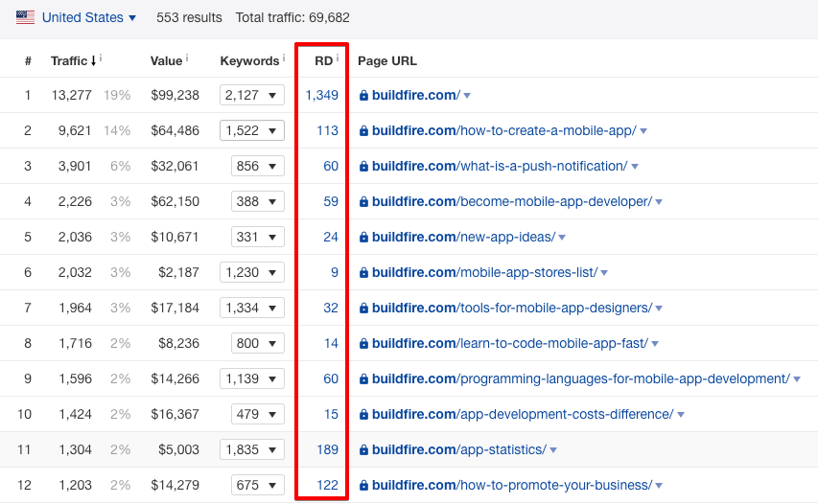Click lock icon beside buildfire.com/ homepage

363,96
